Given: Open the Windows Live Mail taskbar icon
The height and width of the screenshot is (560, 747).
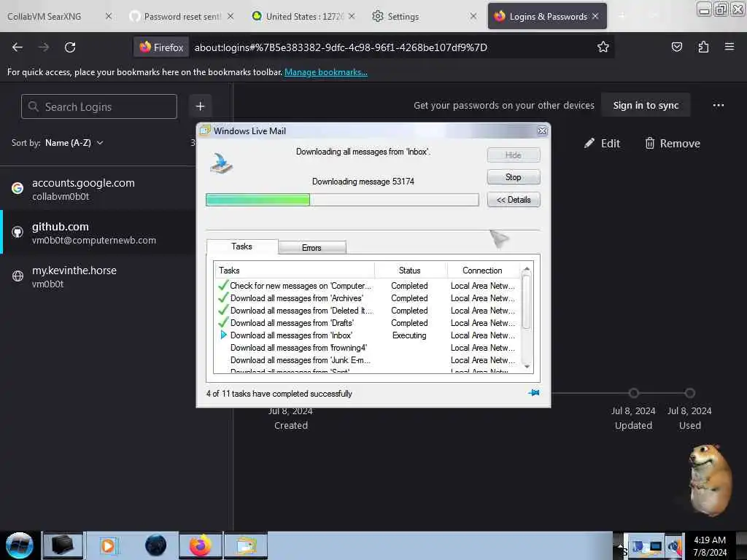Looking at the screenshot, I should point(245,545).
